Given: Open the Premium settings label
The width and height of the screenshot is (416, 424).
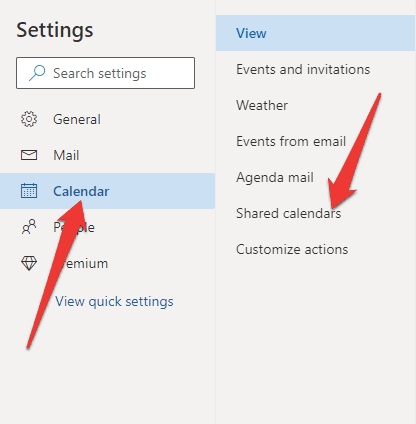Looking at the screenshot, I should [x=81, y=263].
